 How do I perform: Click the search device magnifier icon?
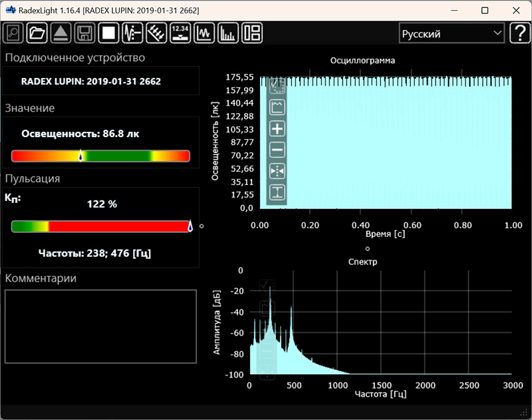(13, 33)
